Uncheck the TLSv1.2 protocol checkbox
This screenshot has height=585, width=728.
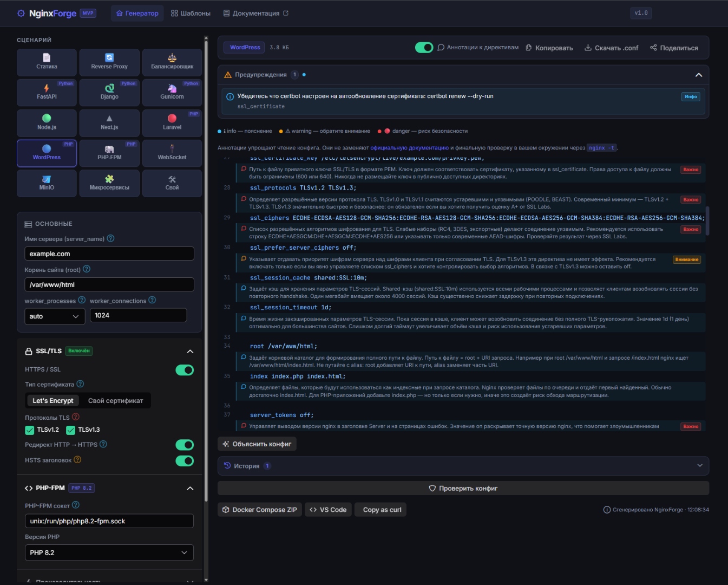click(30, 430)
